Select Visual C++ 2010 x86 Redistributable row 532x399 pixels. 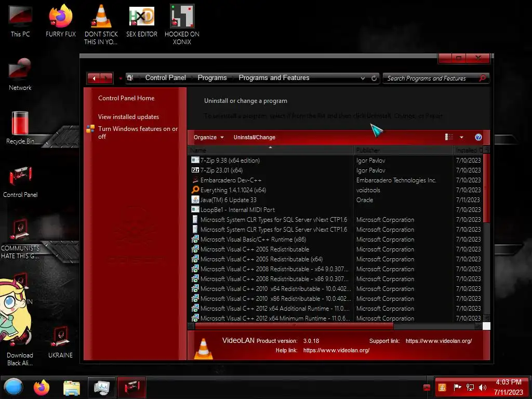pos(335,299)
